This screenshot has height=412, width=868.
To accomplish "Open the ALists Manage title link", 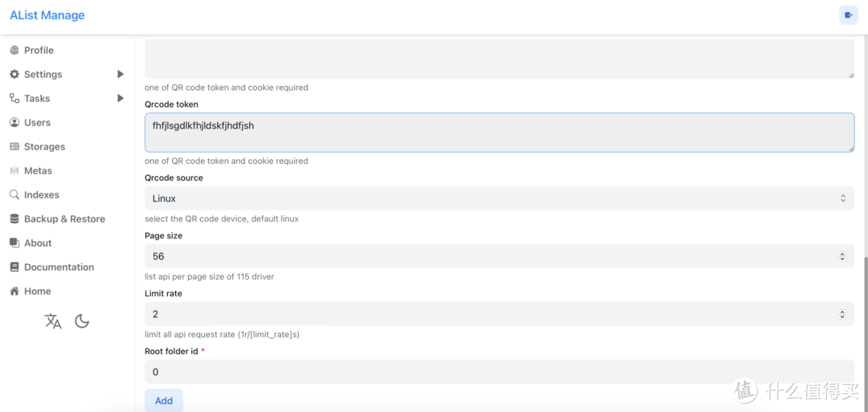I will coord(47,15).
